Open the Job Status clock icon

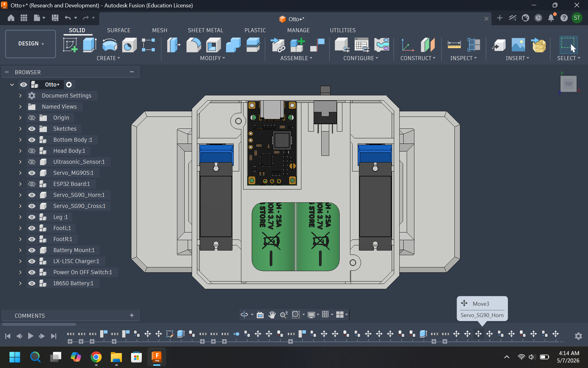[x=538, y=18]
